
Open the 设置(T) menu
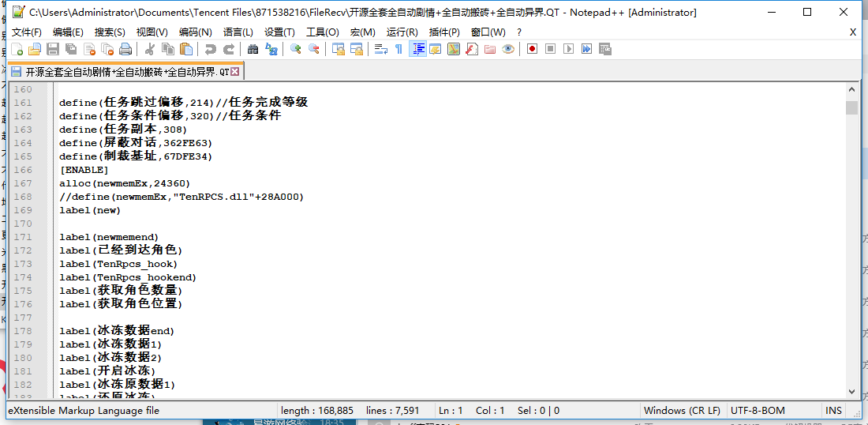coord(279,32)
